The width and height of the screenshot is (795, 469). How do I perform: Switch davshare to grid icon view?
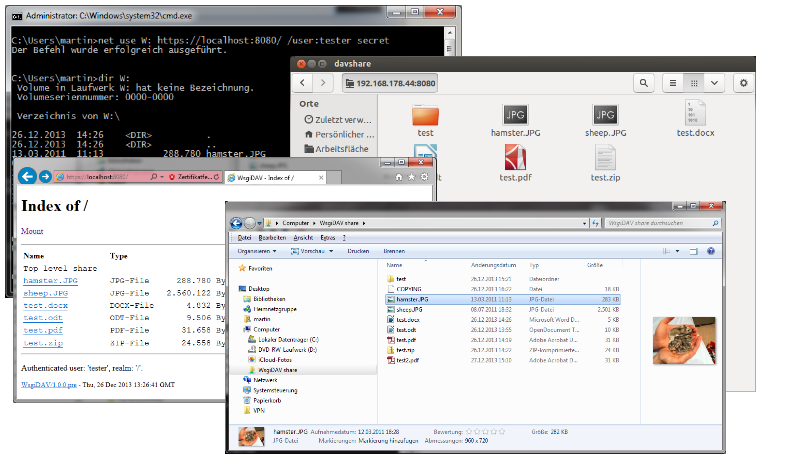[694, 83]
